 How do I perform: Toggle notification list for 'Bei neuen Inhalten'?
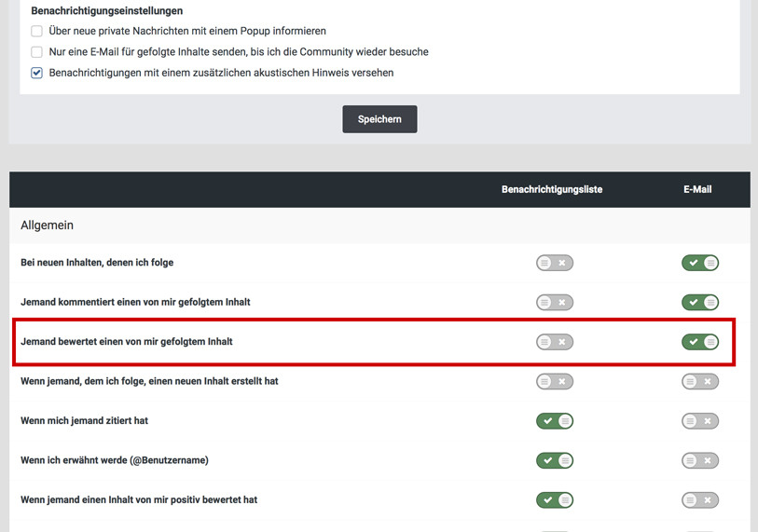point(554,263)
